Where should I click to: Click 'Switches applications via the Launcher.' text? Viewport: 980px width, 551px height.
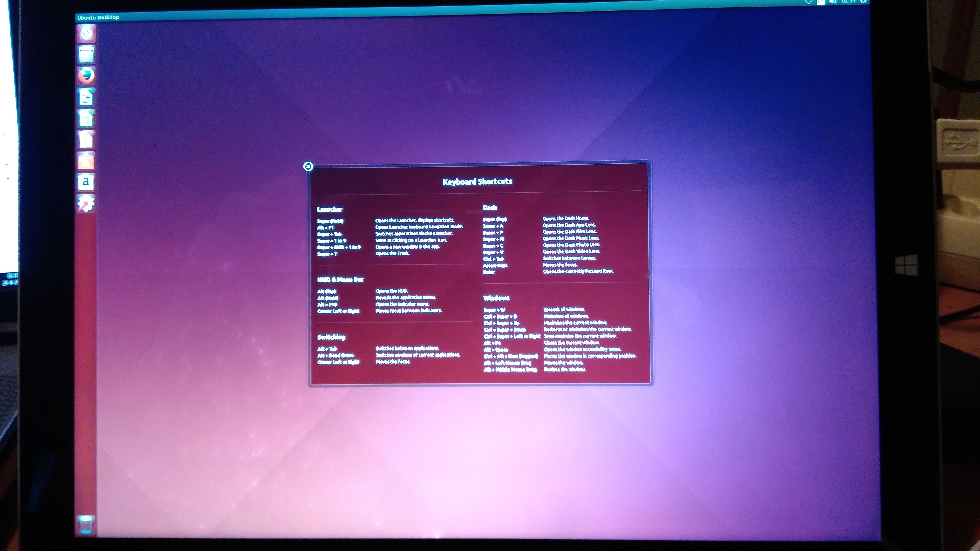click(x=414, y=234)
